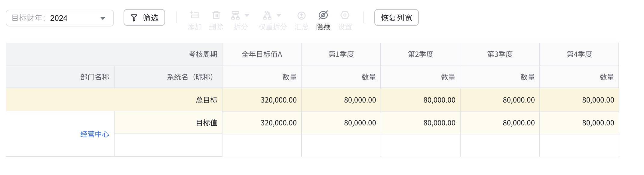The image size is (644, 175).
Task: Click the 总目标 row label
Action: pyautogui.click(x=206, y=100)
